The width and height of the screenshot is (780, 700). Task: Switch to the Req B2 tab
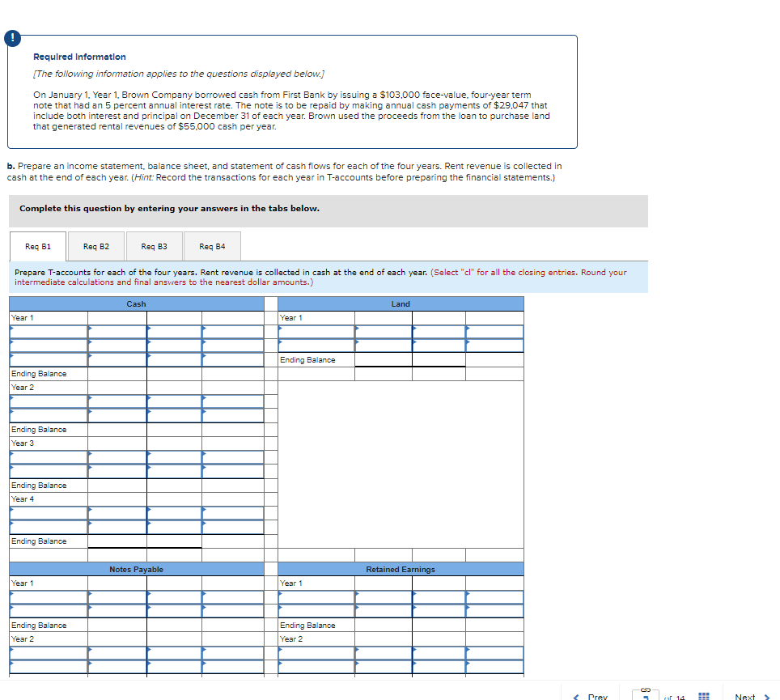(95, 246)
